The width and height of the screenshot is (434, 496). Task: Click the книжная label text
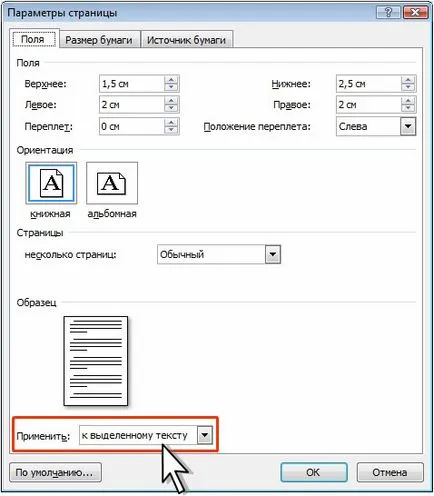click(x=50, y=214)
